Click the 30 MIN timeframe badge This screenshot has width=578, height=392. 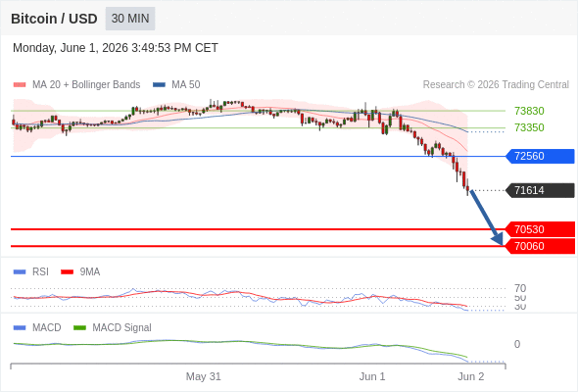(130, 19)
